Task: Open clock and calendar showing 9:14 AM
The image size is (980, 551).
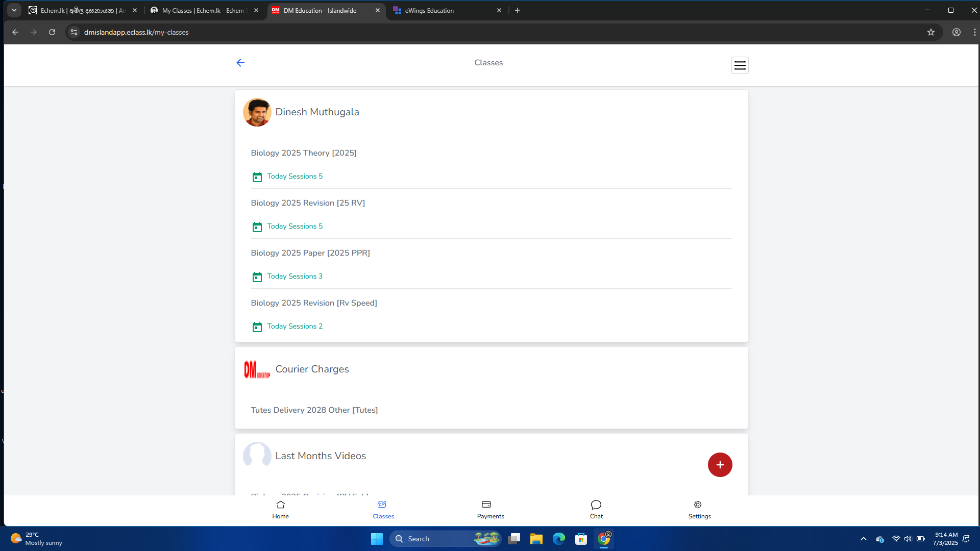Action: point(946,539)
